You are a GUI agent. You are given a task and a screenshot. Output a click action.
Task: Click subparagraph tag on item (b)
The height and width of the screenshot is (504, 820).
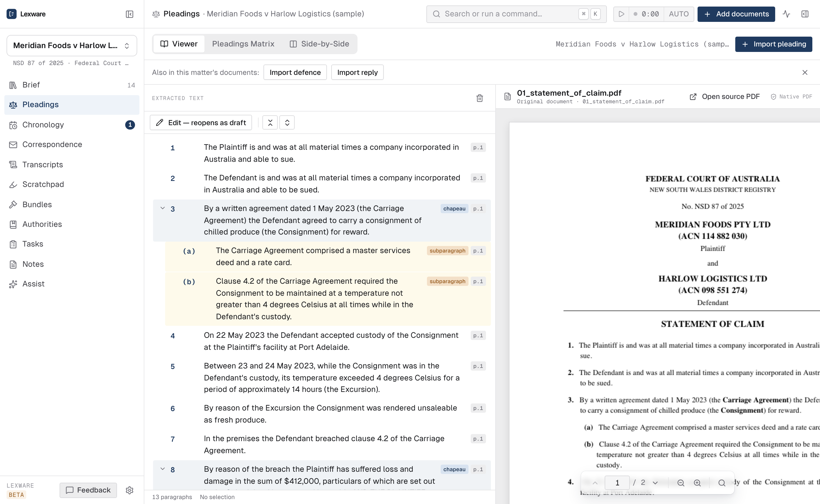point(447,281)
